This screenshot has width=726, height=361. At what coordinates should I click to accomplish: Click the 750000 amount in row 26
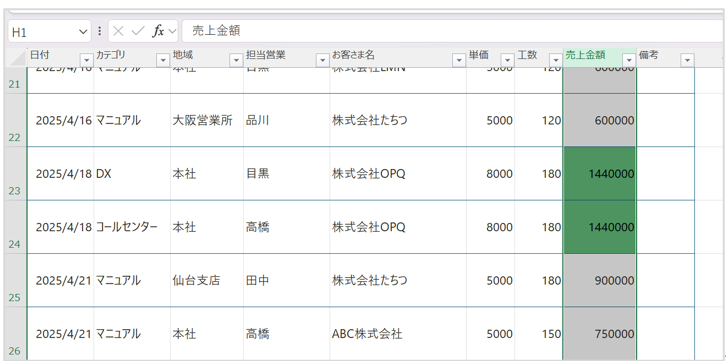point(600,334)
